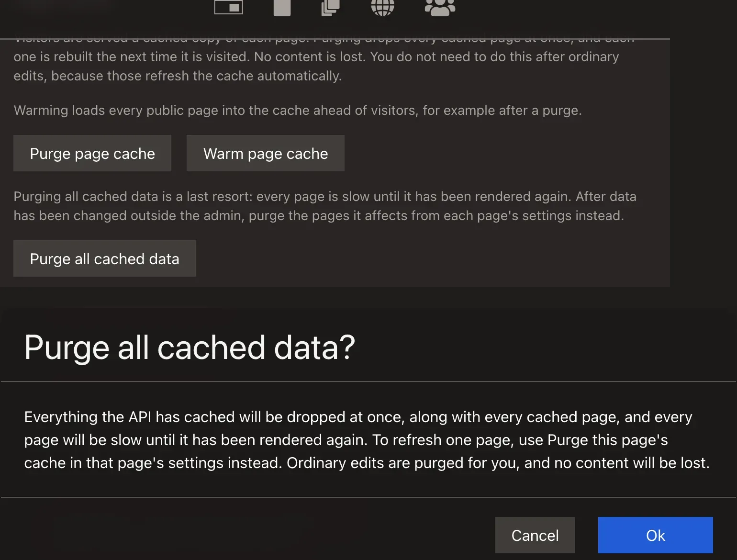Start warming with Warm page cache button
This screenshot has width=737, height=560.
tap(266, 153)
